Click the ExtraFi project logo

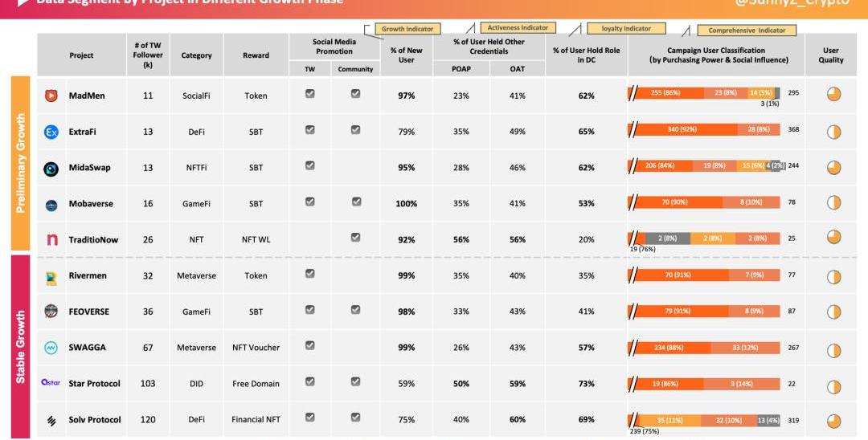[51, 132]
